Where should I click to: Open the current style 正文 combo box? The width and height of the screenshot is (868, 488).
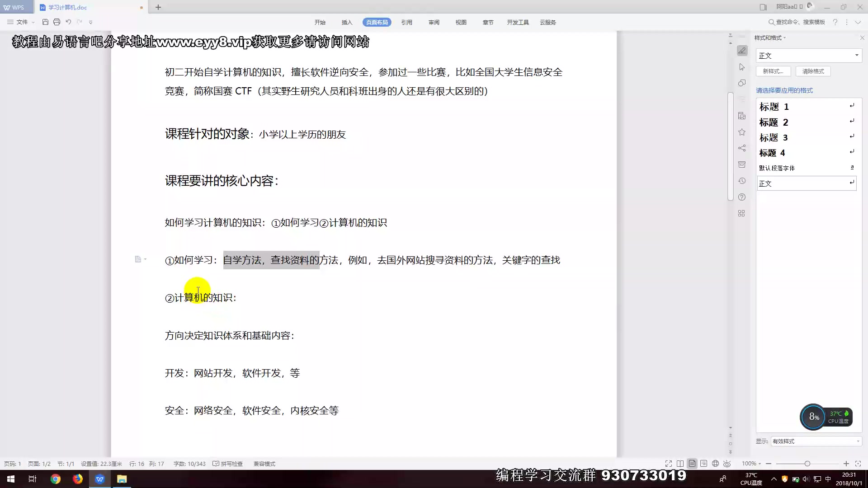[808, 56]
